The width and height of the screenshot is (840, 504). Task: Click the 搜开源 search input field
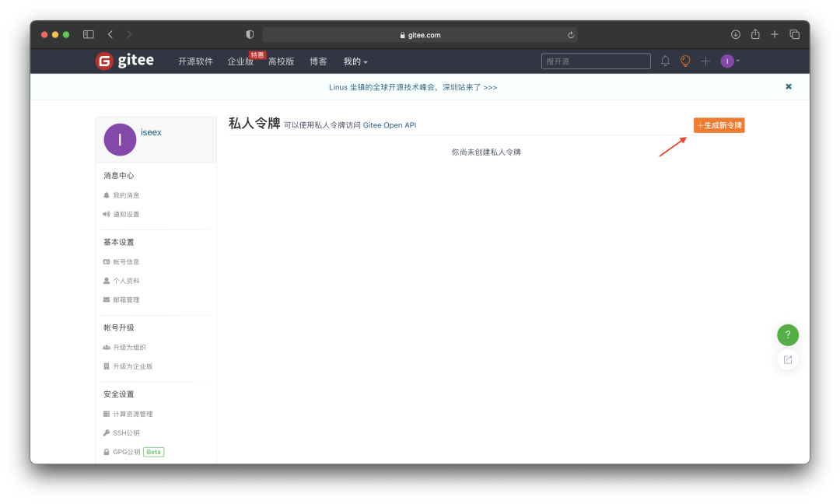(596, 61)
